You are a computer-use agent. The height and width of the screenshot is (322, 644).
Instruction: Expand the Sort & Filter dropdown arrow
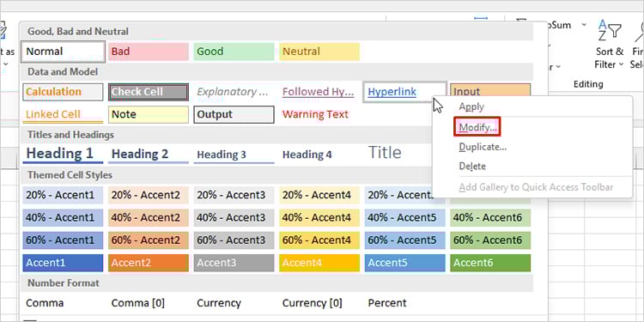point(621,64)
